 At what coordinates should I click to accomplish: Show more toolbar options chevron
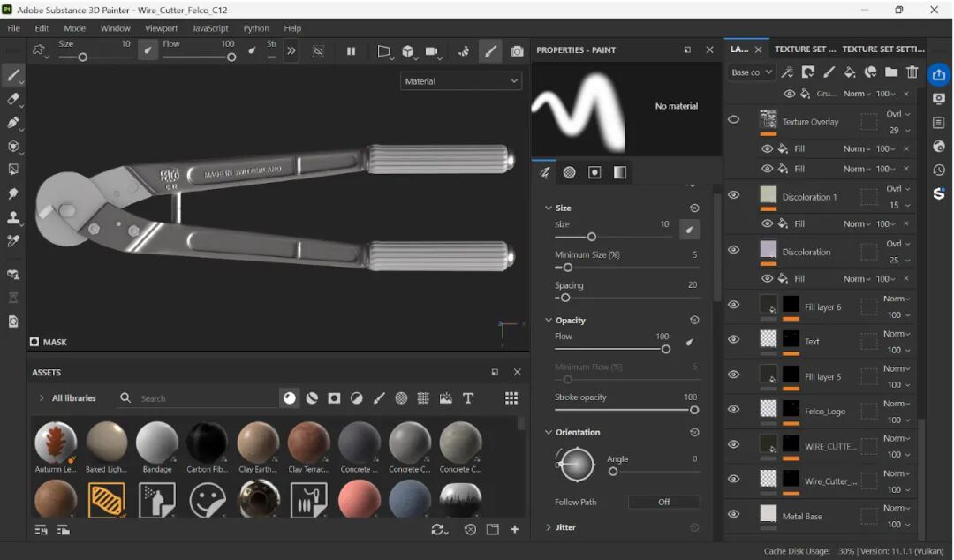coord(291,51)
